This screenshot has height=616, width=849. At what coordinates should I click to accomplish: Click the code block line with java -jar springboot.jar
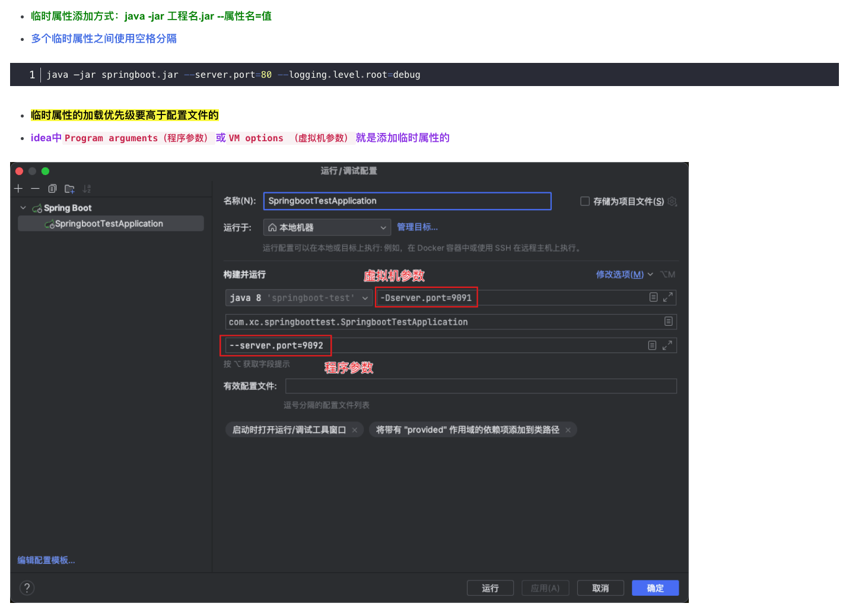[x=424, y=75]
